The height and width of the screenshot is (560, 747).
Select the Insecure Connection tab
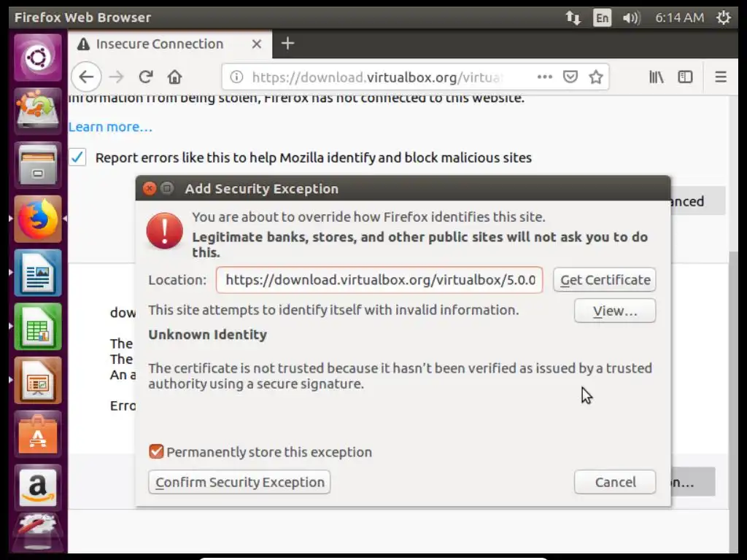(169, 44)
